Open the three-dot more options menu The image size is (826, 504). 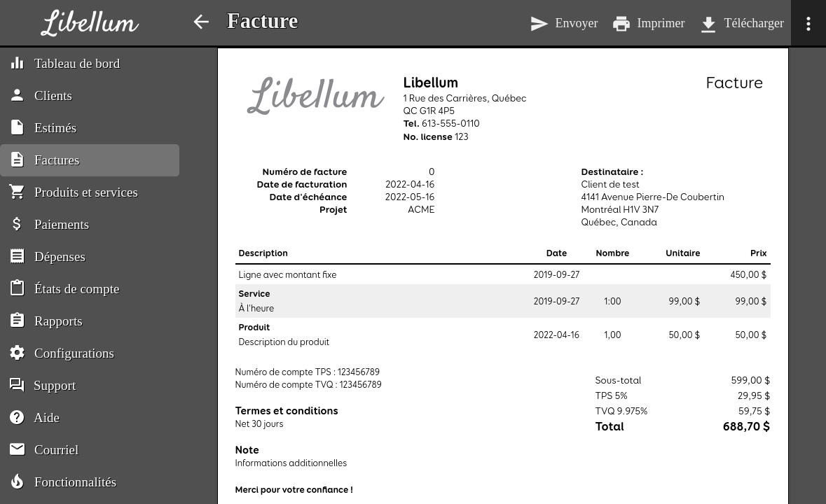808,23
